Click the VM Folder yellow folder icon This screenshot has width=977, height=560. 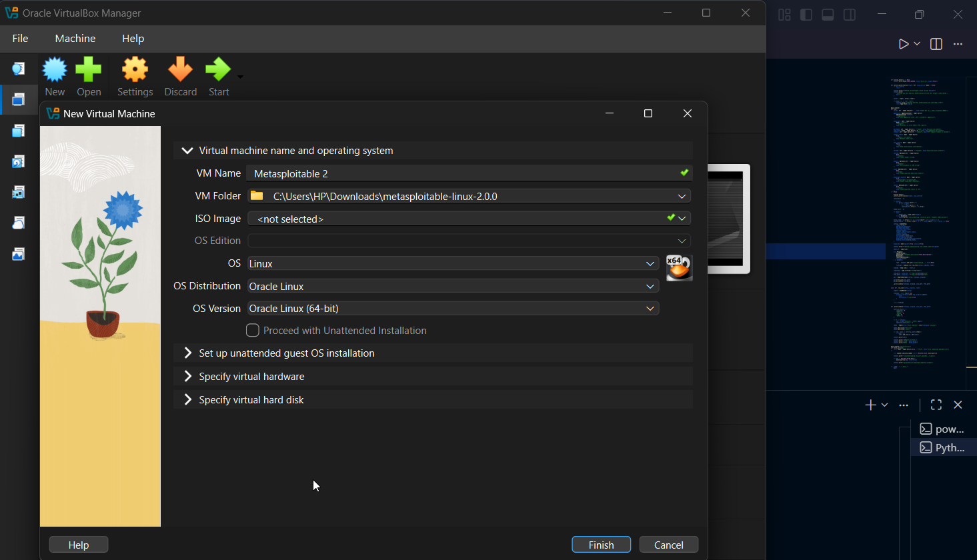click(257, 196)
